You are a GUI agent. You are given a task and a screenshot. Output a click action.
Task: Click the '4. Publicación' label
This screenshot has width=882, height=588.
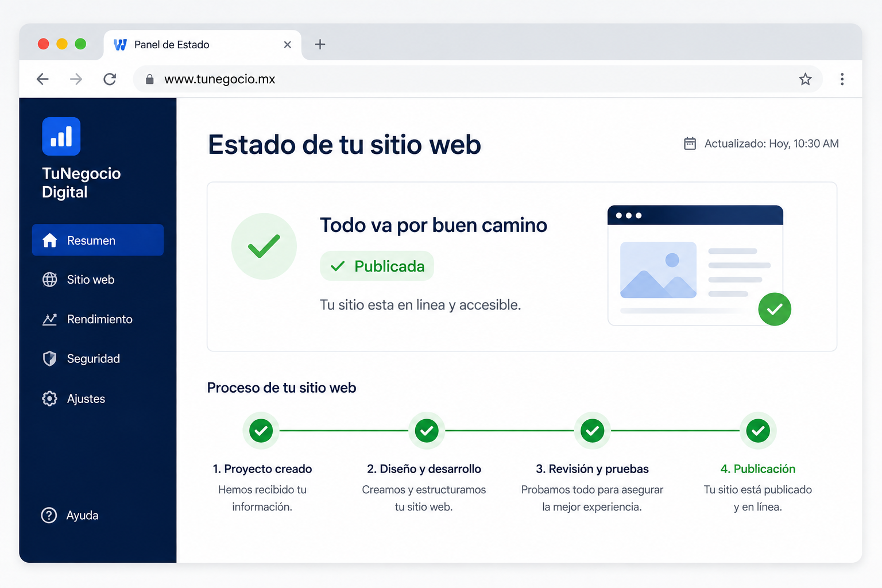(758, 469)
